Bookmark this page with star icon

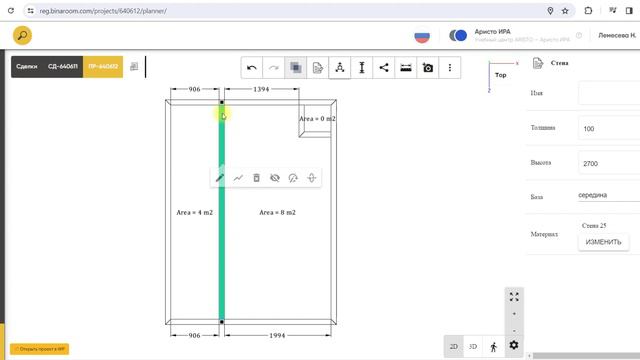pyautogui.click(x=565, y=11)
